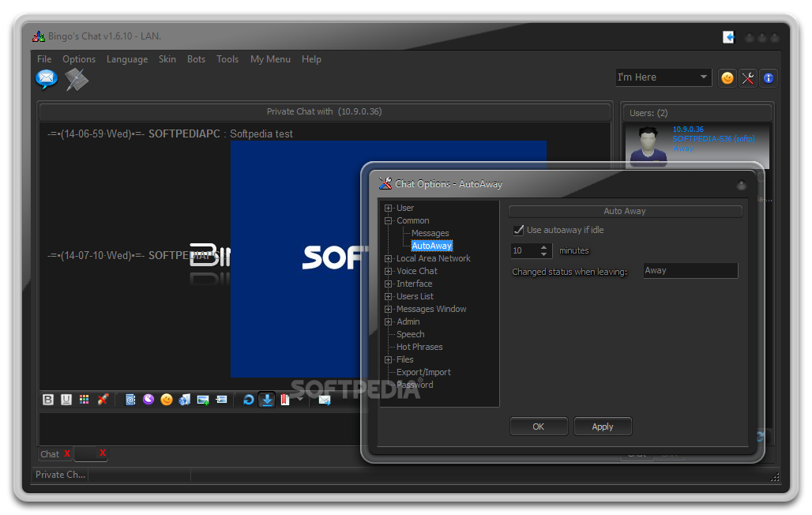This screenshot has width=812, height=515.
Task: Click the add image icon with green plus
Action: tap(203, 400)
